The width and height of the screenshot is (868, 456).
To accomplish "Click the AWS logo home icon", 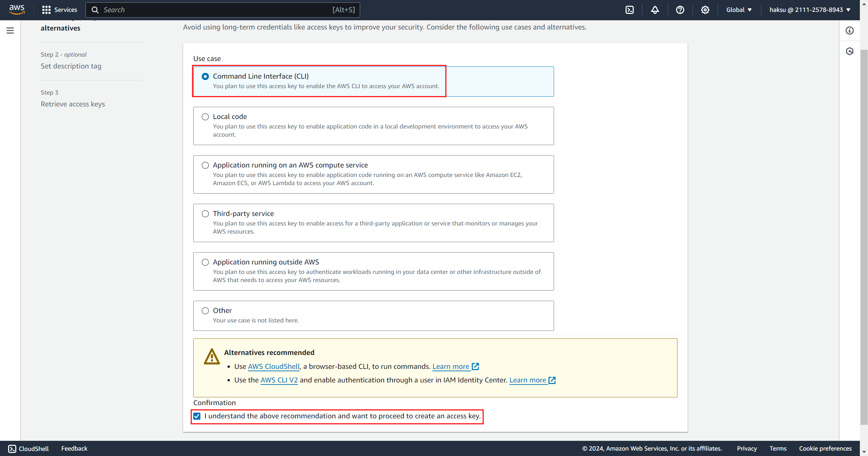I will (x=17, y=9).
